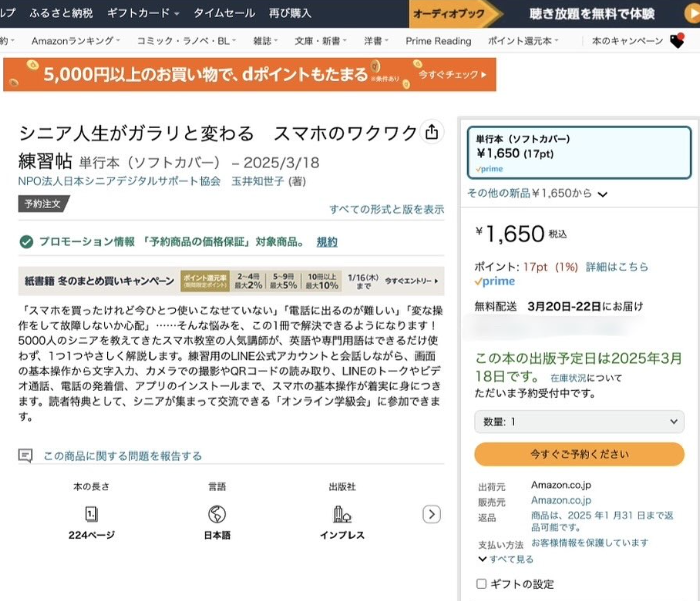Open author link 玉井知世子
The image size is (700, 601).
(x=258, y=181)
